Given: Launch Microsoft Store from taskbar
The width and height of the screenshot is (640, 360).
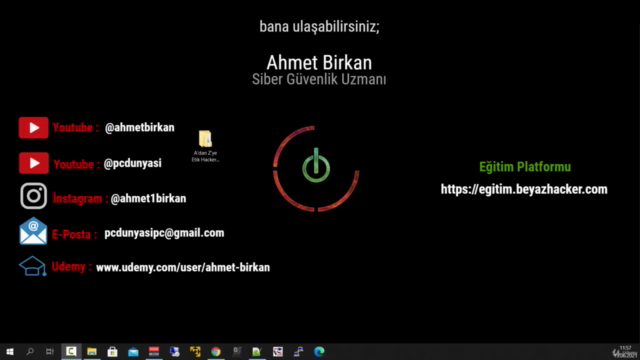Looking at the screenshot, I should 113,351.
